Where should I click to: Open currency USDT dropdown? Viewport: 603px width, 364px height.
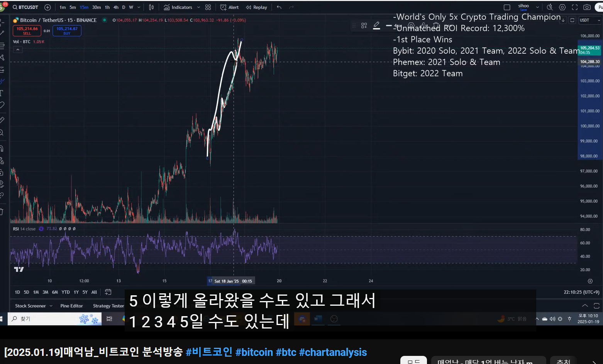click(x=590, y=20)
